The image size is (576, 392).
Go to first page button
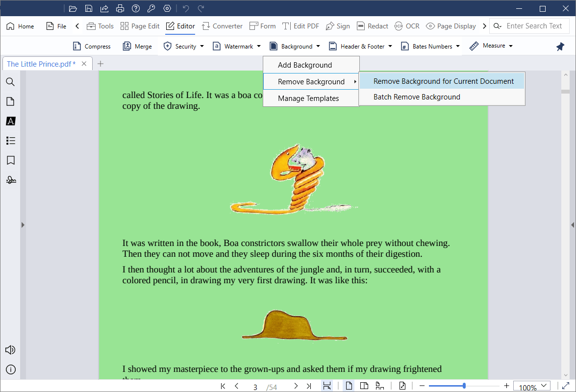pos(223,386)
